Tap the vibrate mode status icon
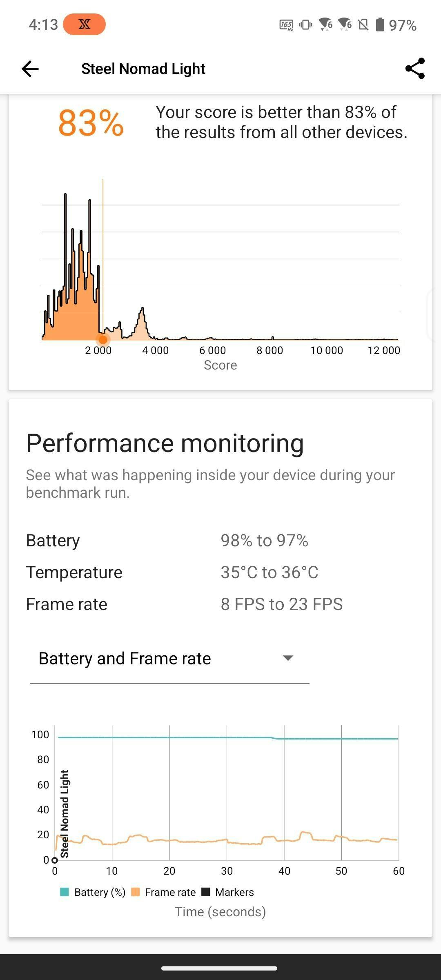 coord(305,25)
